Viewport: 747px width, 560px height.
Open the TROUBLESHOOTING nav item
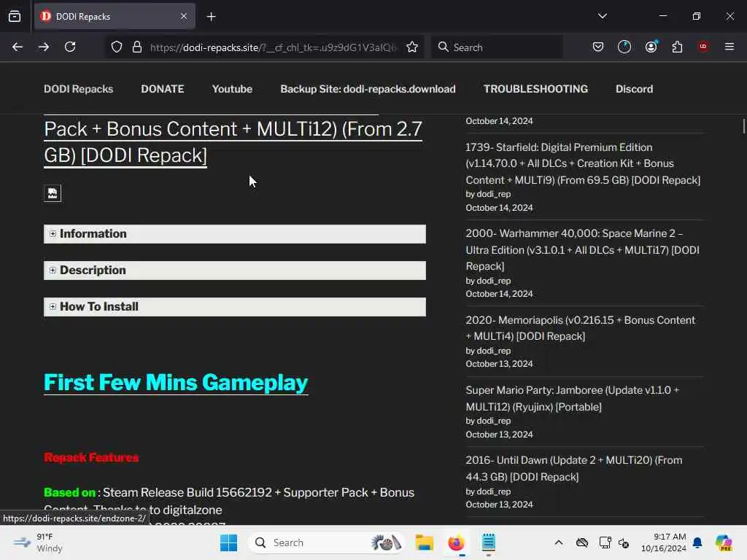click(535, 89)
